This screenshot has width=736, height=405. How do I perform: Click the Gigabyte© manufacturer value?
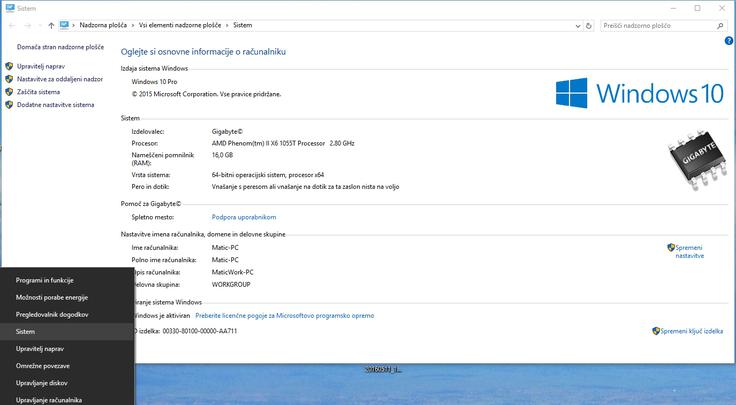(227, 132)
